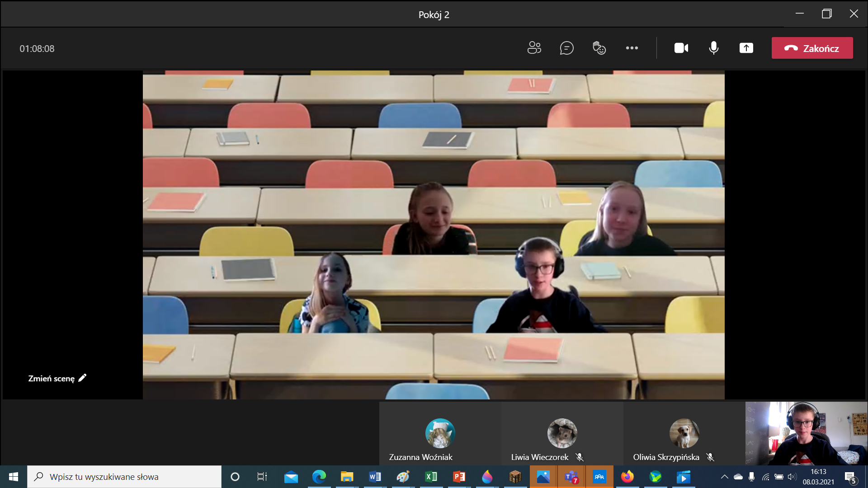Click self-view video thumbnail
The width and height of the screenshot is (868, 488).
pyautogui.click(x=806, y=434)
